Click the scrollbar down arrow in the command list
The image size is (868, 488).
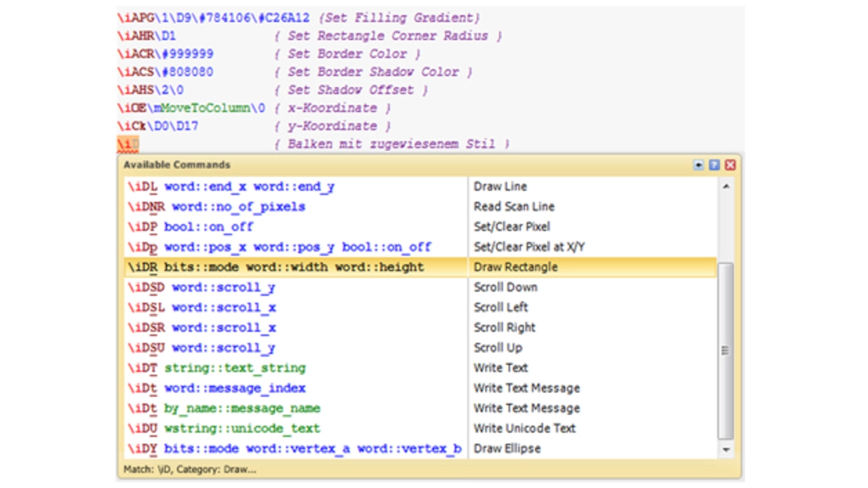[x=726, y=449]
